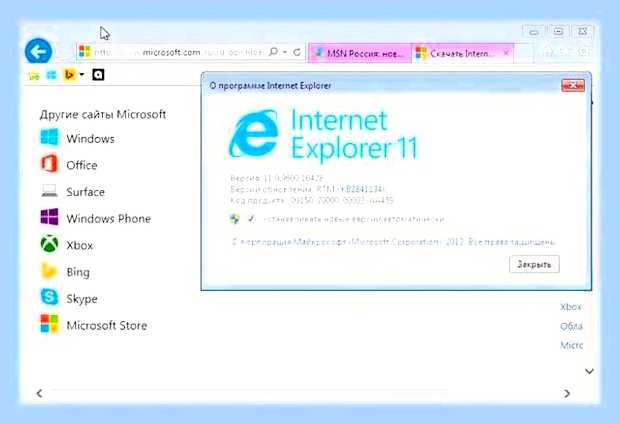Expand the dropdown arrow beside Bing icon
This screenshot has width=620, height=424.
(82, 74)
